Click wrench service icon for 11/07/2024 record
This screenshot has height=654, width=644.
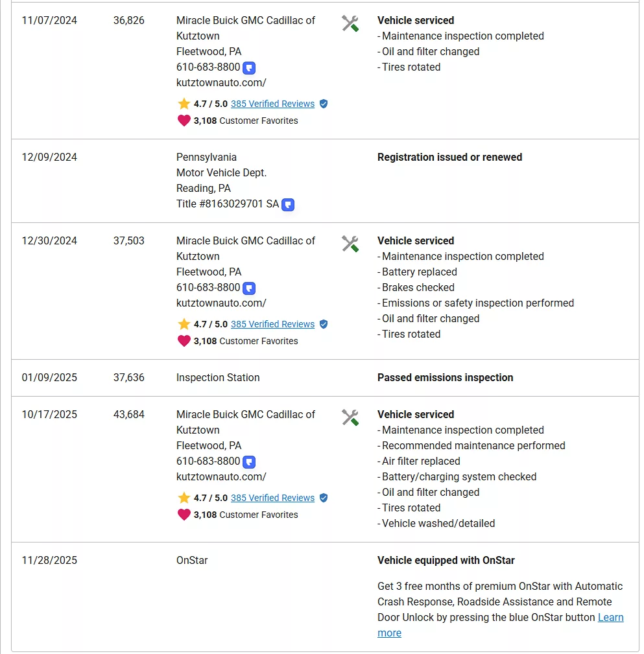350,24
